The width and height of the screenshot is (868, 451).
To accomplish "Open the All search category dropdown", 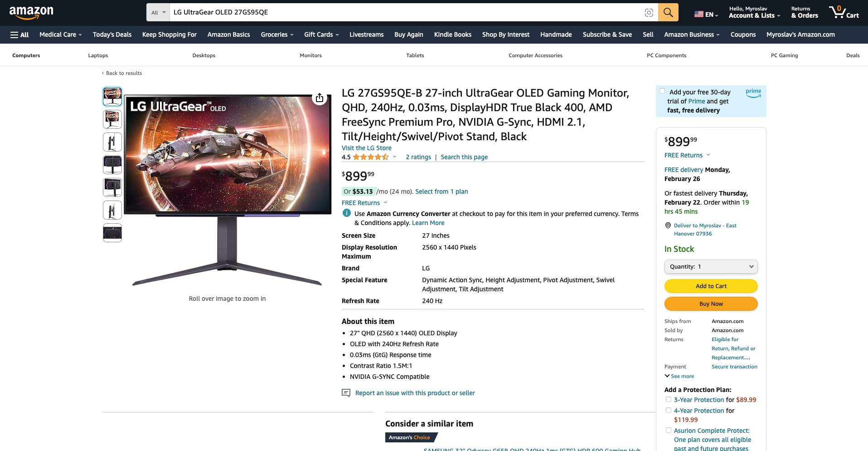I will [158, 12].
